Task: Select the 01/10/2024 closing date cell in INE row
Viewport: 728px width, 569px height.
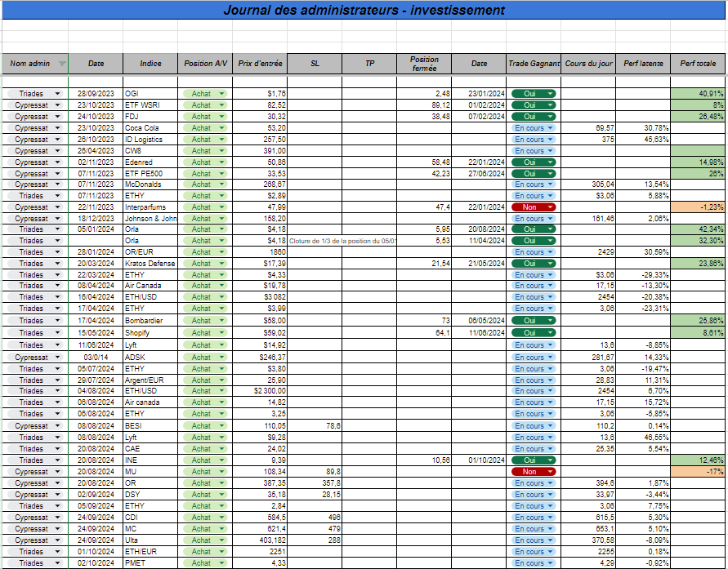Action: 479,460
